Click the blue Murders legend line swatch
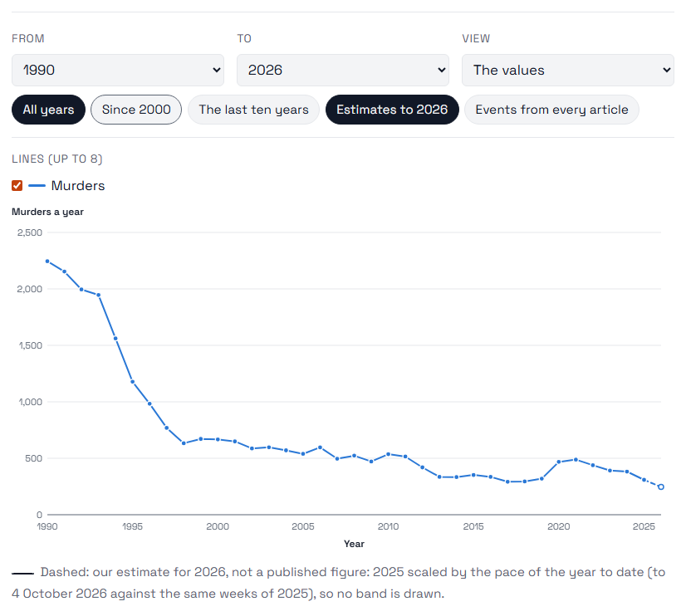 37,186
